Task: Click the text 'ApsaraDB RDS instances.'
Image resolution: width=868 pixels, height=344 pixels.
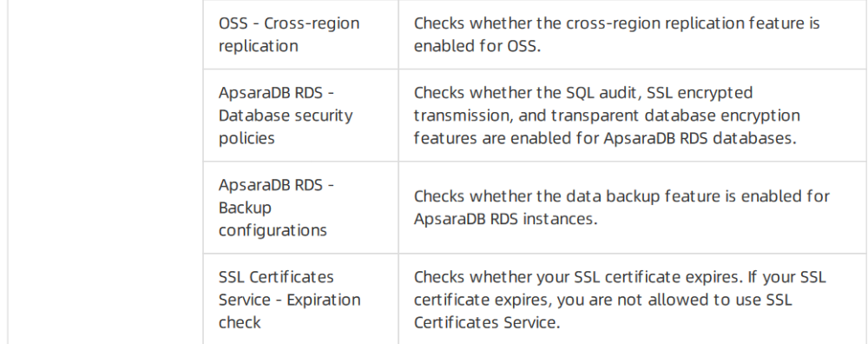Action: (x=506, y=219)
